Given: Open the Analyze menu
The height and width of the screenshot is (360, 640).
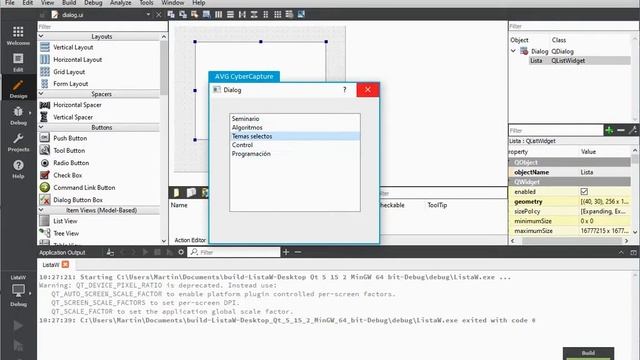Looking at the screenshot, I should (121, 3).
